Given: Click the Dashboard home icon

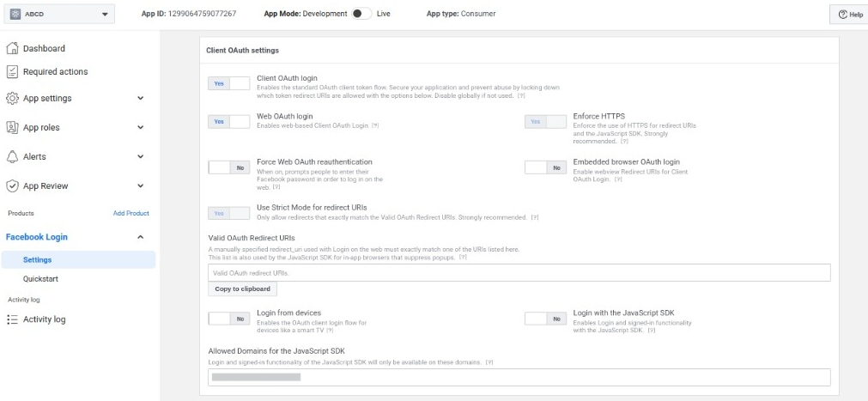Looking at the screenshot, I should (x=12, y=48).
